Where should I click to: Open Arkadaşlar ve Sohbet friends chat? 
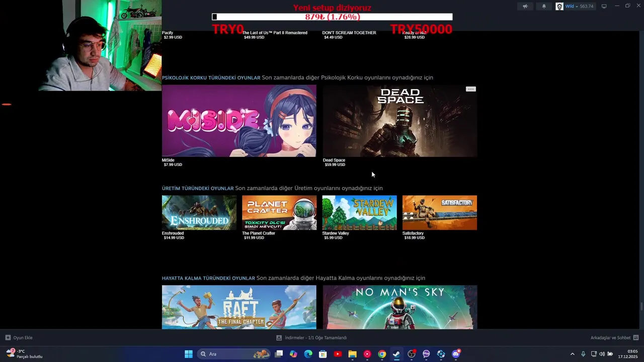614,338
